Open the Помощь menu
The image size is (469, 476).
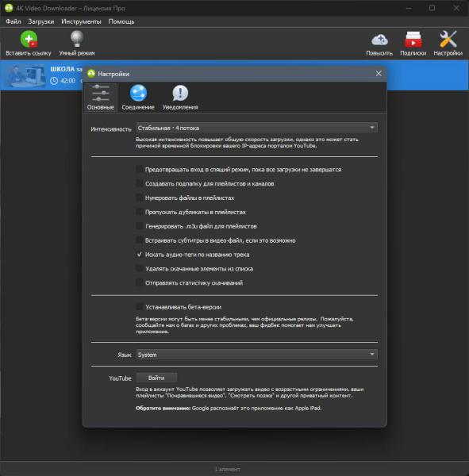tap(121, 21)
